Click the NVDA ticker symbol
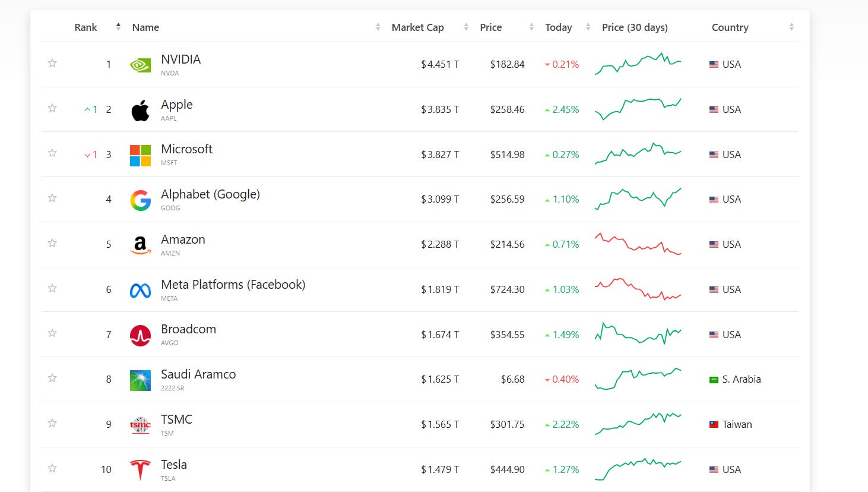 [x=170, y=73]
